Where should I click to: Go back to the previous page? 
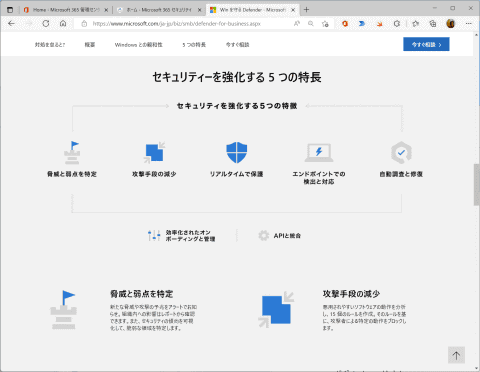click(x=11, y=24)
